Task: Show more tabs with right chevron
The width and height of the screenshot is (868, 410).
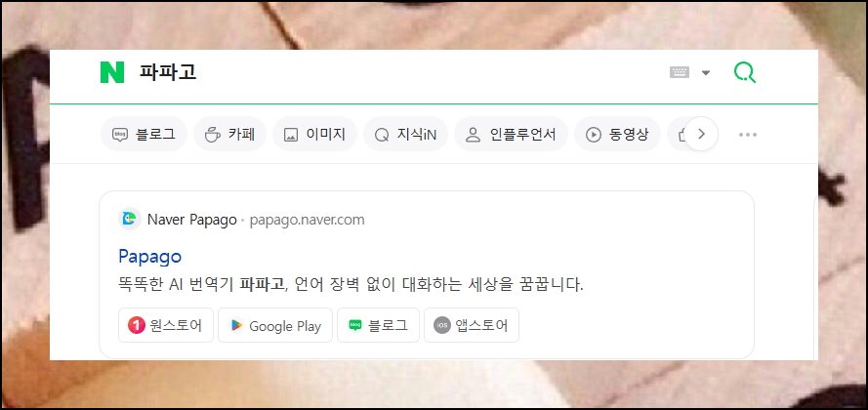Action: click(701, 134)
